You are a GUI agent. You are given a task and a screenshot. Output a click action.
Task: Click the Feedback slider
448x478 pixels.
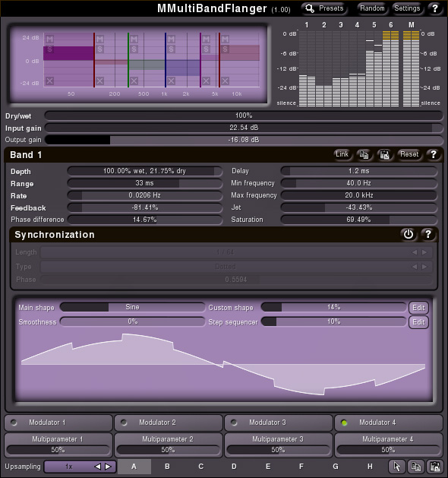pyautogui.click(x=145, y=207)
